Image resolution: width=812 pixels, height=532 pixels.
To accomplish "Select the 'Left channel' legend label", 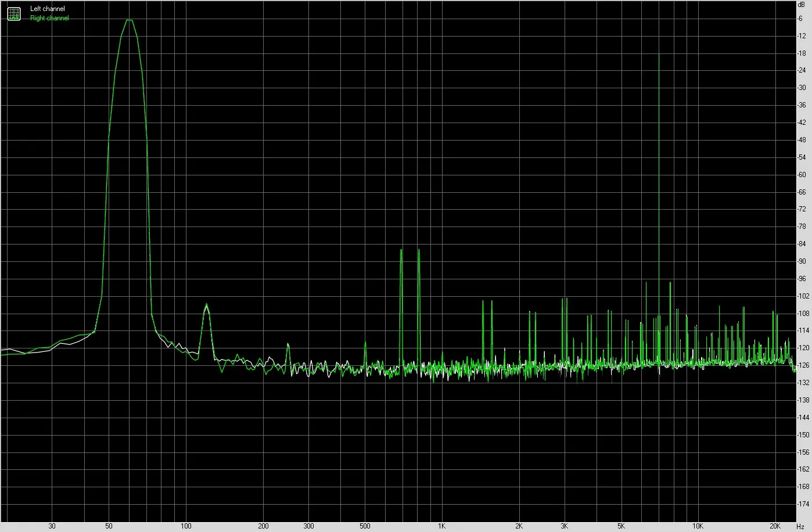I will coord(48,9).
